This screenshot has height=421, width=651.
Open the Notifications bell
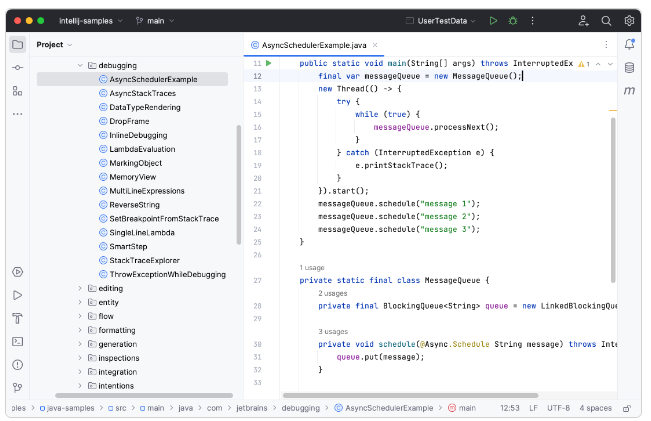click(x=629, y=44)
